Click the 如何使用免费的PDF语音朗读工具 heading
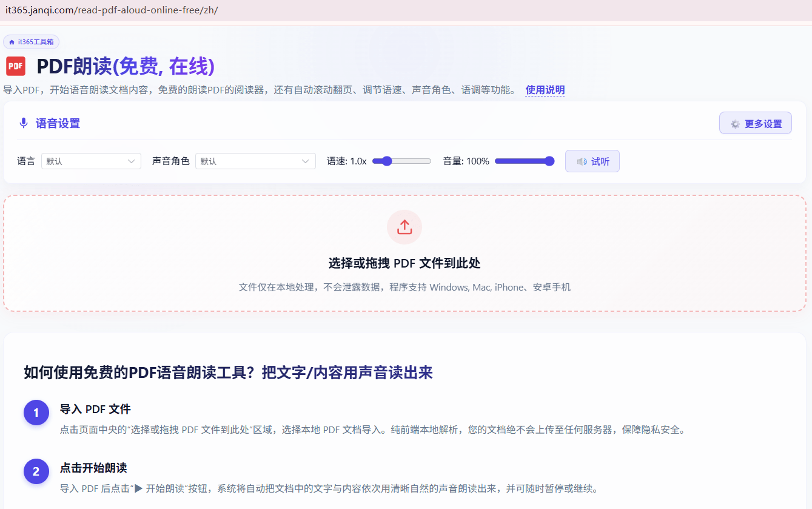This screenshot has width=812, height=509. tap(228, 372)
